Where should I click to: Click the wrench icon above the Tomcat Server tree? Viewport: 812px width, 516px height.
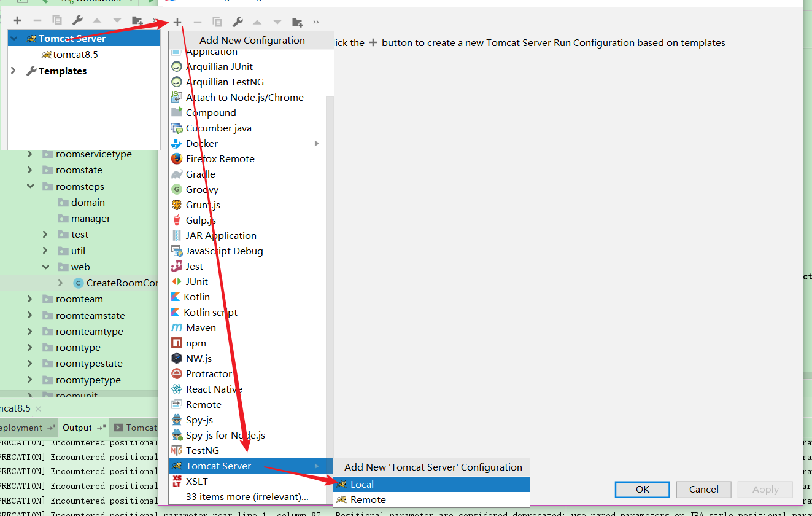77,20
